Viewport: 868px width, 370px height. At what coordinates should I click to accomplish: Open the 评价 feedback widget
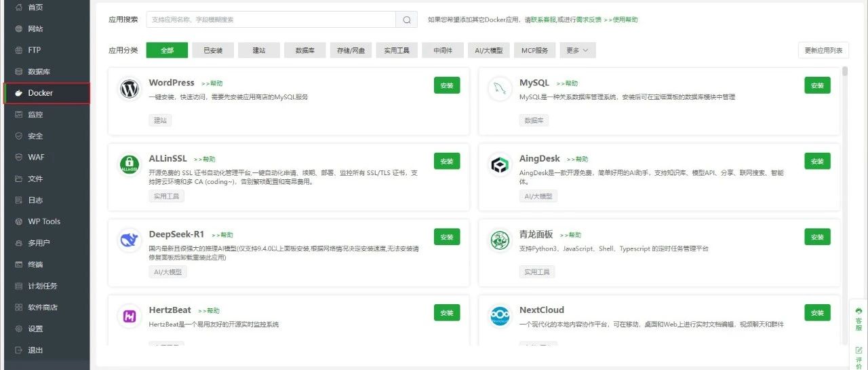pyautogui.click(x=859, y=356)
